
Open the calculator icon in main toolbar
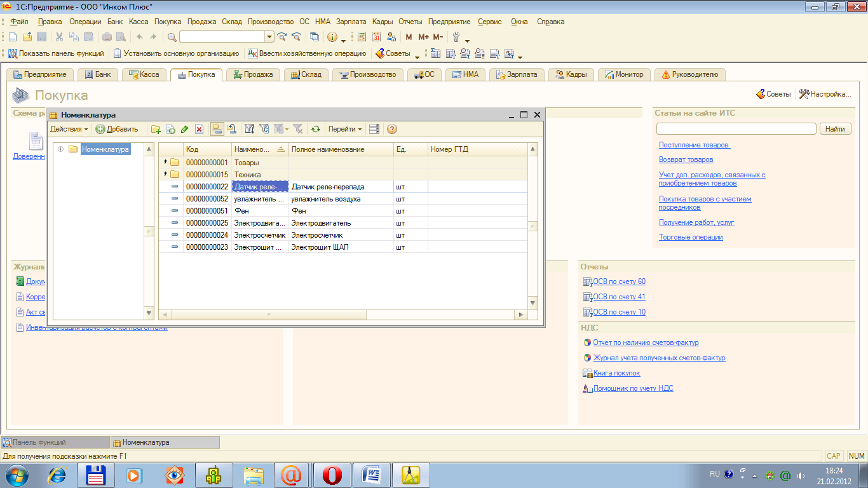point(362,37)
